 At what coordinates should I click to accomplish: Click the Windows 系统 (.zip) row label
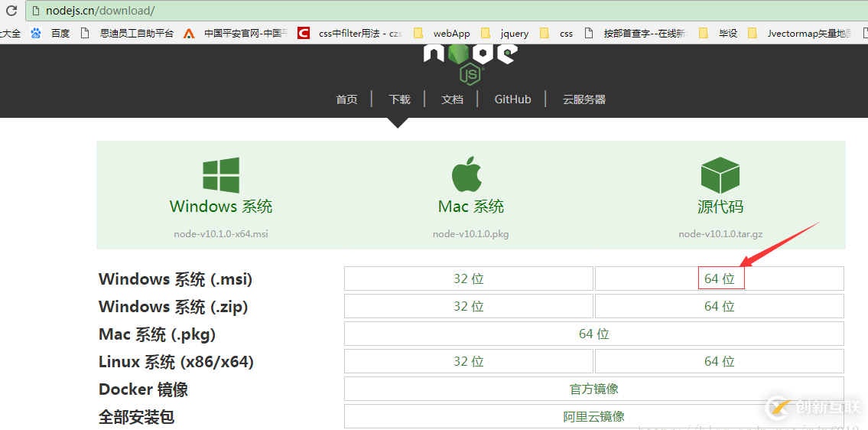click(174, 306)
